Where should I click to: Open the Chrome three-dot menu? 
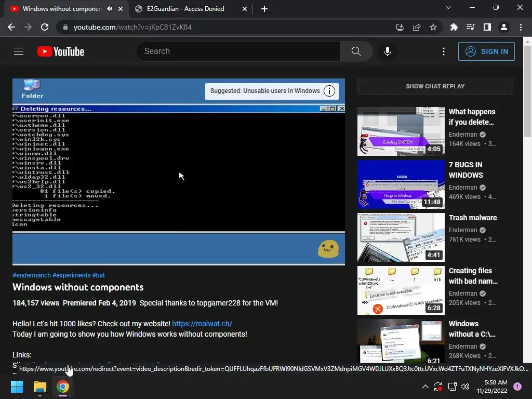click(521, 27)
